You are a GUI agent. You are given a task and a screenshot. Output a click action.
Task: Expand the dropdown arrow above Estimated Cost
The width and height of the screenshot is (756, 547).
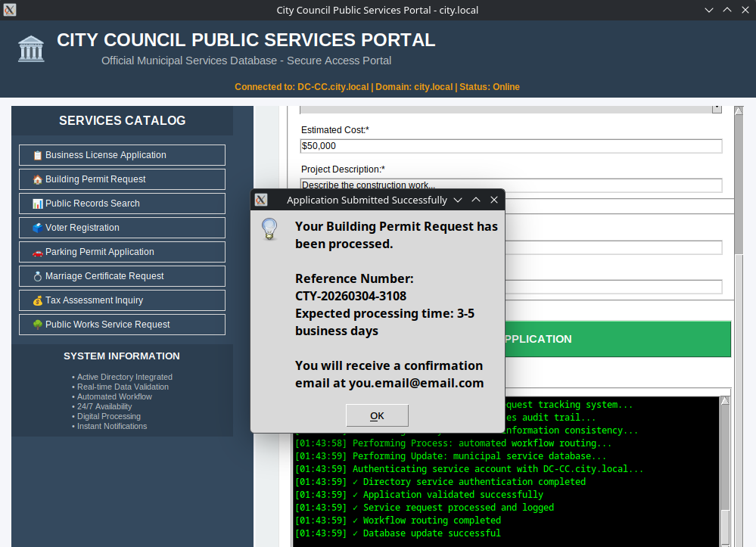[716, 109]
